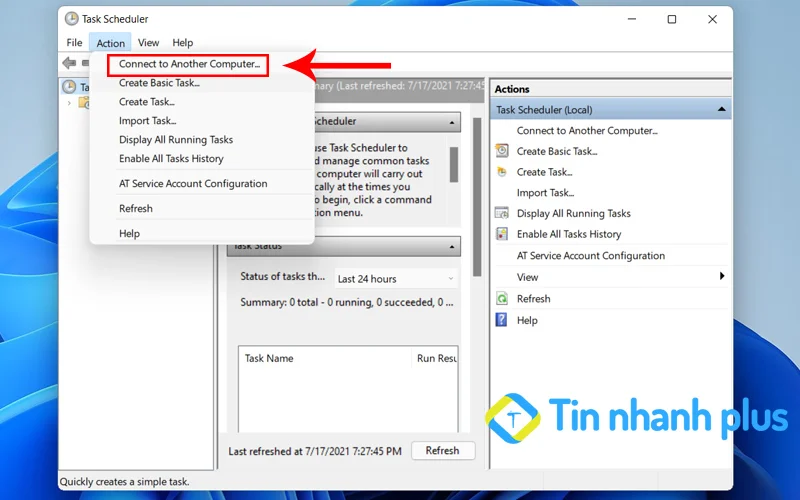Viewport: 800px width, 500px height.
Task: Choose Enable All Tasks History in Action menu
Action: click(x=171, y=159)
